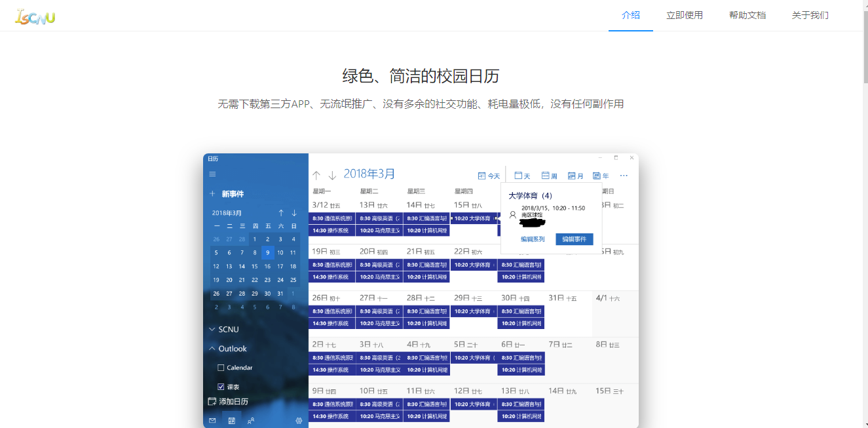This screenshot has width=868, height=428.
Task: Open the 介绍 tab
Action: (x=631, y=15)
